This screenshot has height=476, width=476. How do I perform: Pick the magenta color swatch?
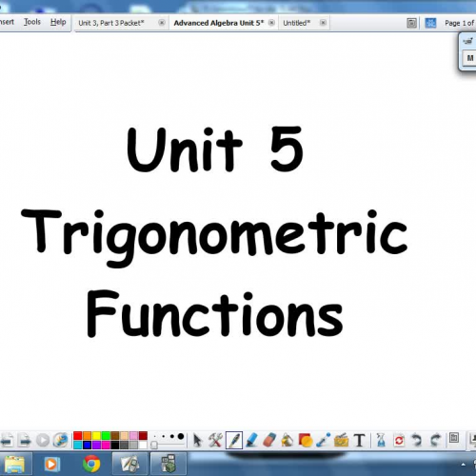click(106, 445)
